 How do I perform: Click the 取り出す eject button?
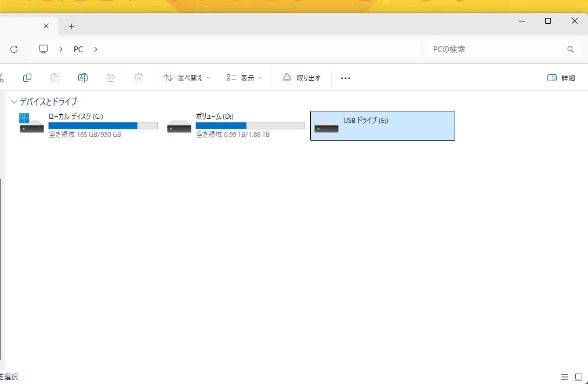(302, 78)
